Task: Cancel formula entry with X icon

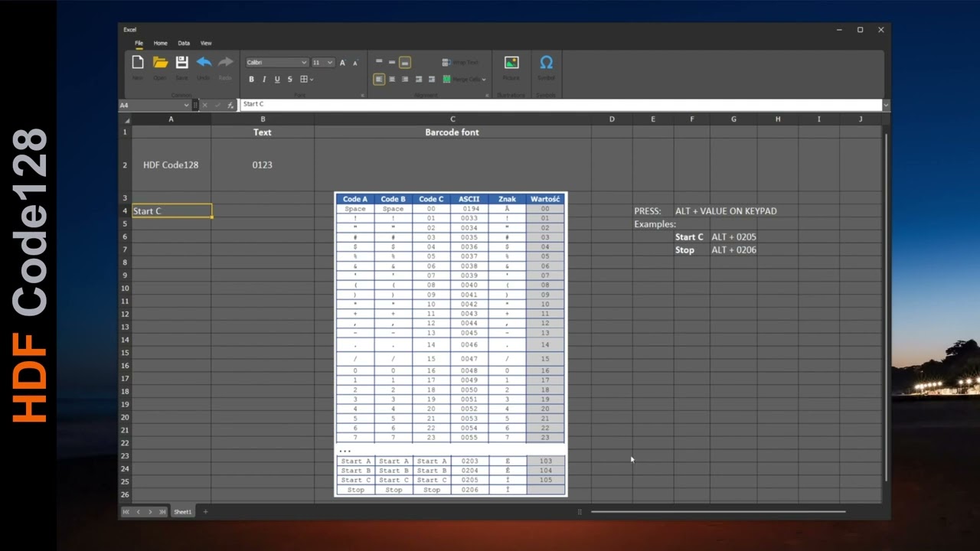Action: 204,105
